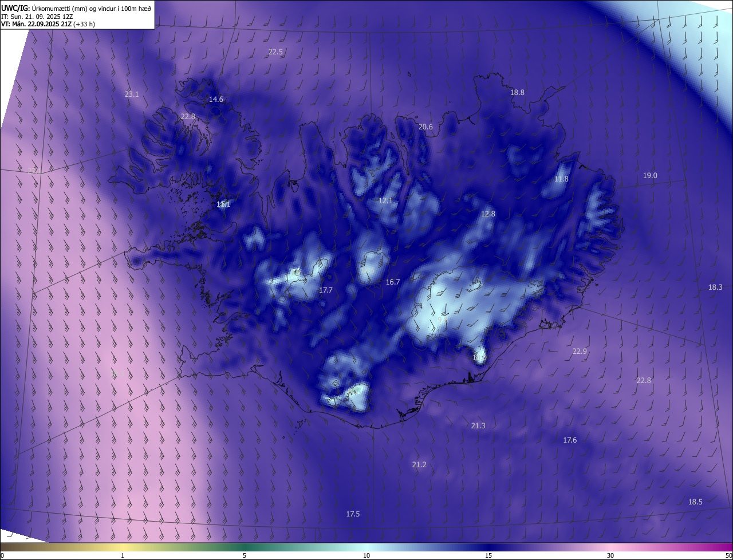Click the 17.7 value on the map
733x560 pixels.
(326, 290)
